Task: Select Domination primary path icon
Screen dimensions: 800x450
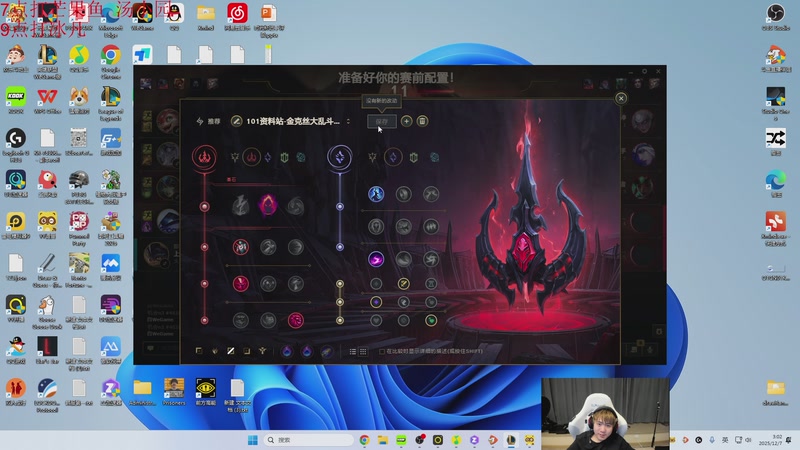Action: (252, 157)
